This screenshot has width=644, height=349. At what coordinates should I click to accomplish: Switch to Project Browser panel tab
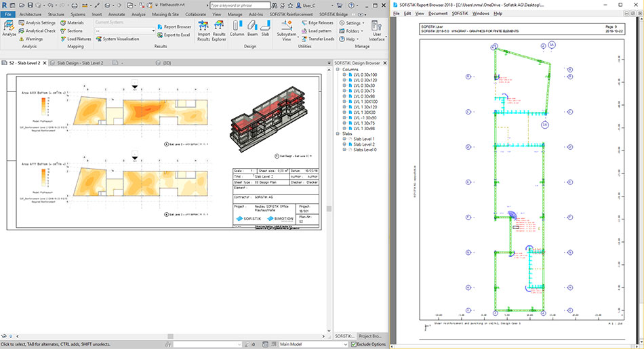pos(371,336)
